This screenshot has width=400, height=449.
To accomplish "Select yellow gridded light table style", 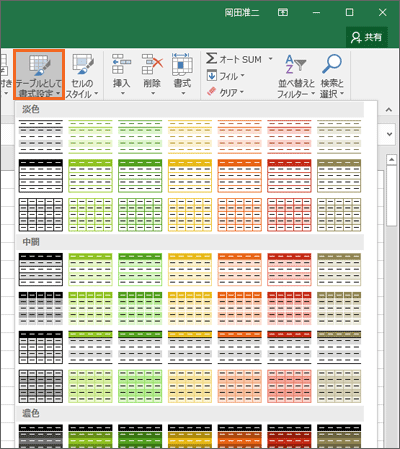I will [x=190, y=215].
